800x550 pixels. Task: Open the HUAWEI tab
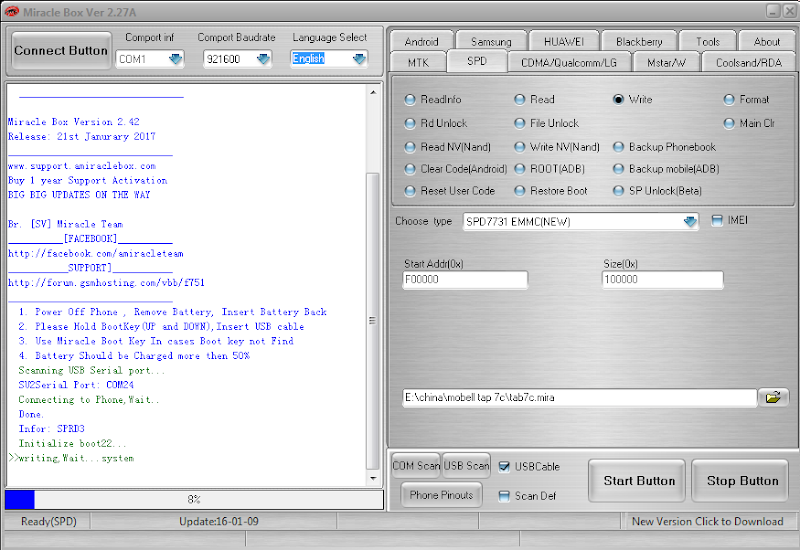563,41
